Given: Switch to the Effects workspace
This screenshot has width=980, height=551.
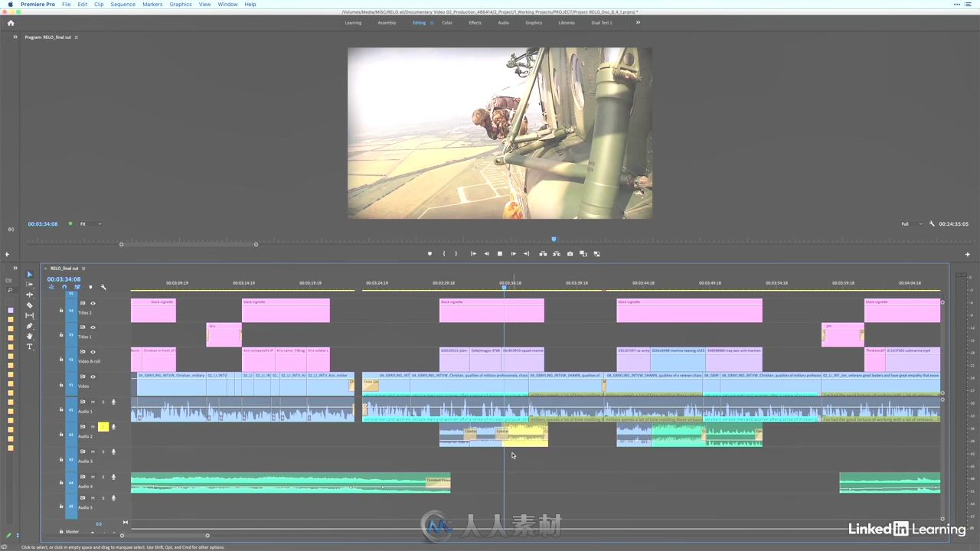Looking at the screenshot, I should pos(475,23).
